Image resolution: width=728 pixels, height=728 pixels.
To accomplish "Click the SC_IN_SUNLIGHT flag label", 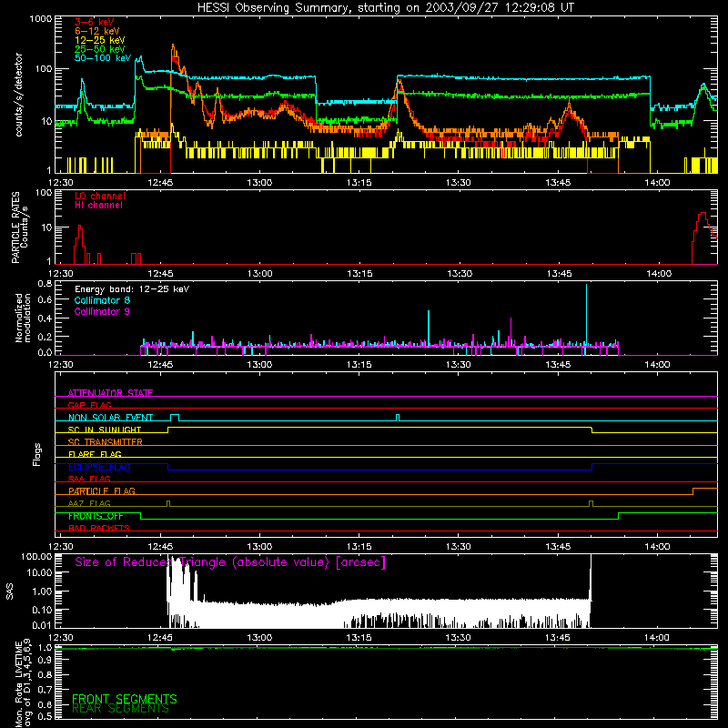I will (105, 430).
